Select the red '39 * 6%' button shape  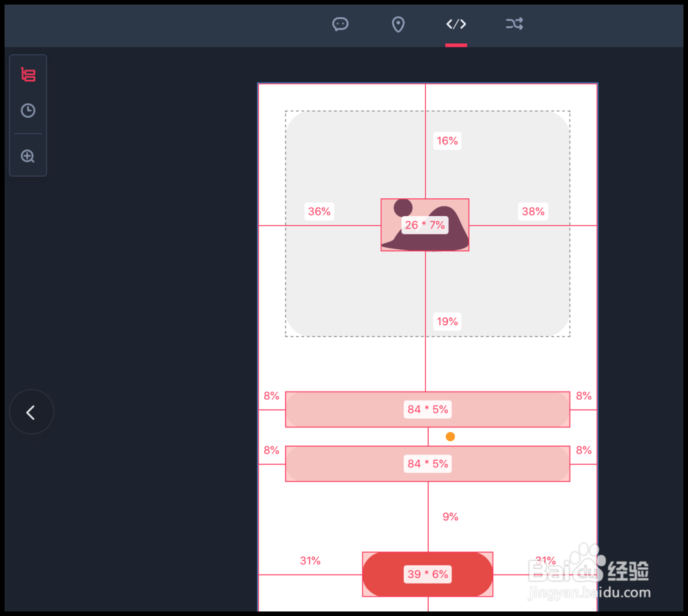tap(427, 573)
